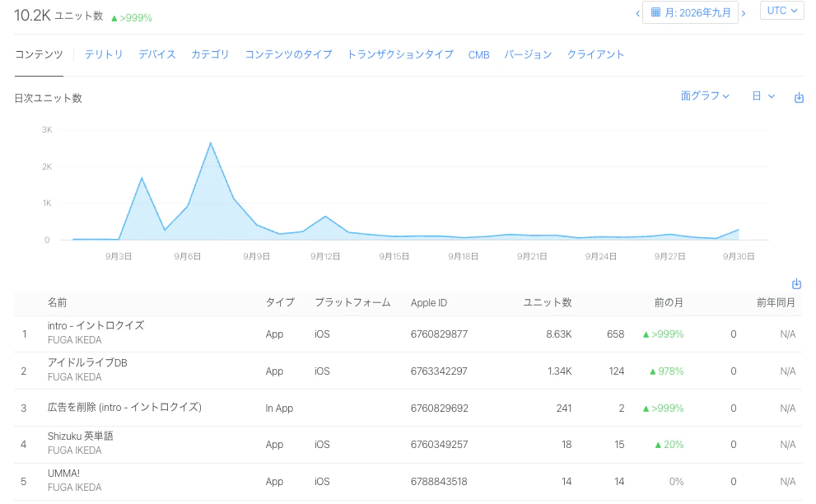Switch to the デバイス tab

point(157,54)
